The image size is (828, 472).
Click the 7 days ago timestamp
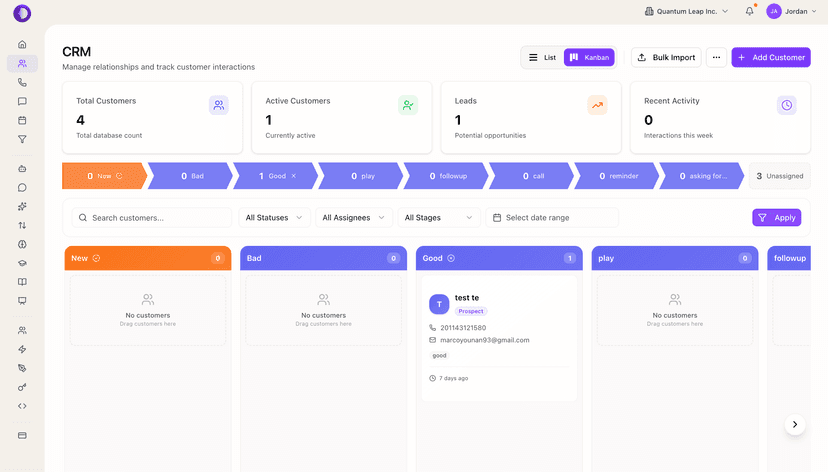click(454, 378)
